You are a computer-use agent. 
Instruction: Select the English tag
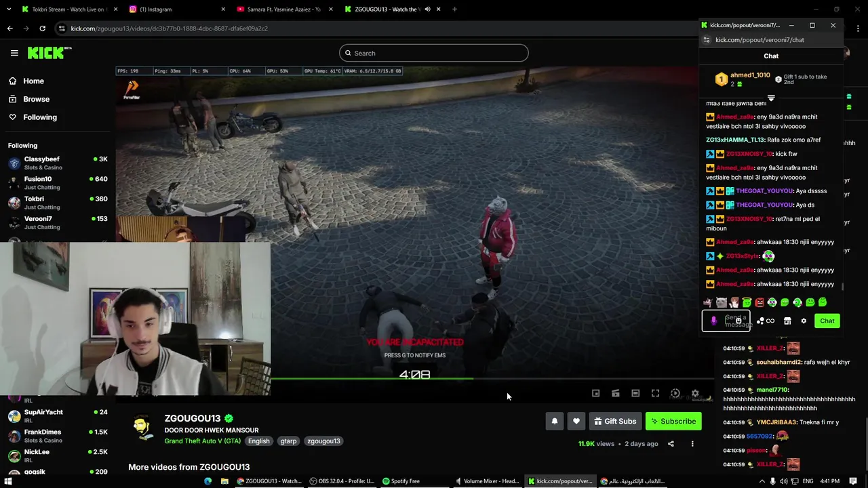(258, 441)
